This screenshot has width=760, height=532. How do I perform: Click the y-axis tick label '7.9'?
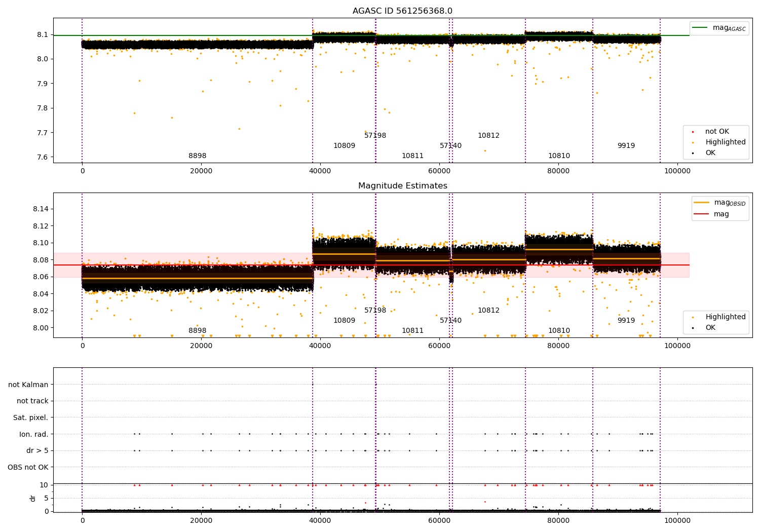[43, 84]
